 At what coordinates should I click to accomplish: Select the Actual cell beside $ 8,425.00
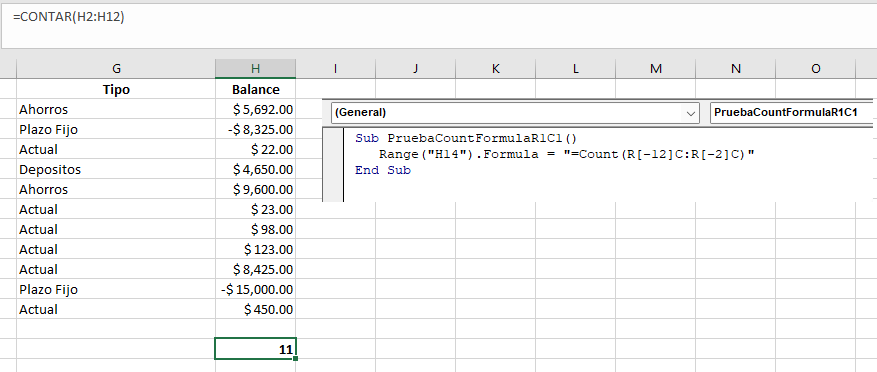[x=116, y=270]
